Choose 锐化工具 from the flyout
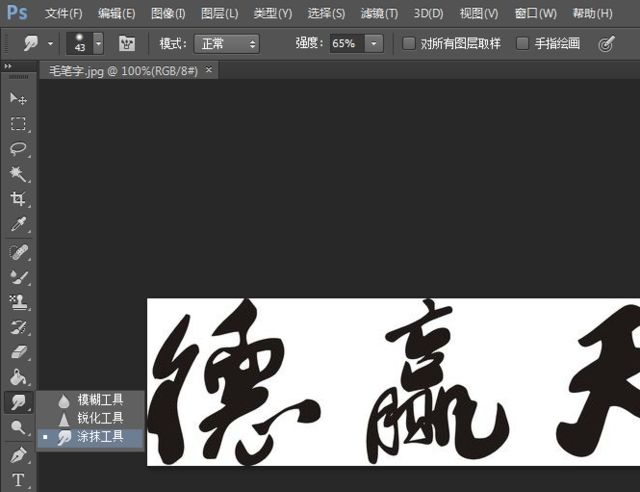The height and width of the screenshot is (492, 640). click(x=99, y=418)
